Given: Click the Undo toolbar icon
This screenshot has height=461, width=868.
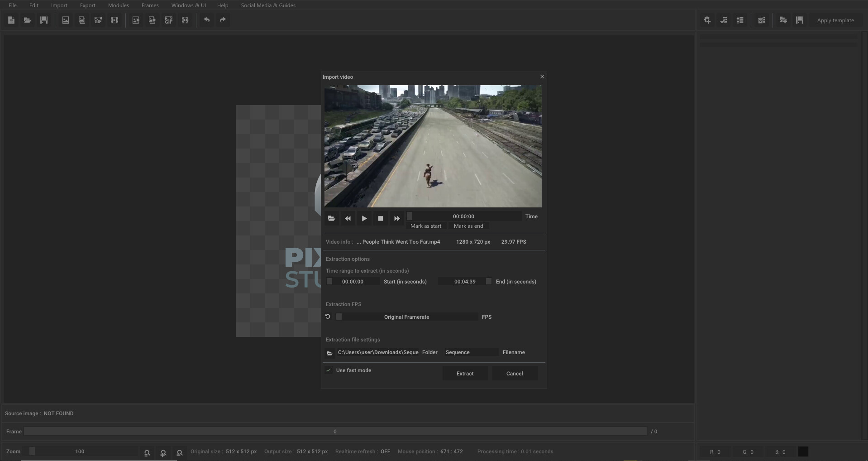Looking at the screenshot, I should [207, 20].
